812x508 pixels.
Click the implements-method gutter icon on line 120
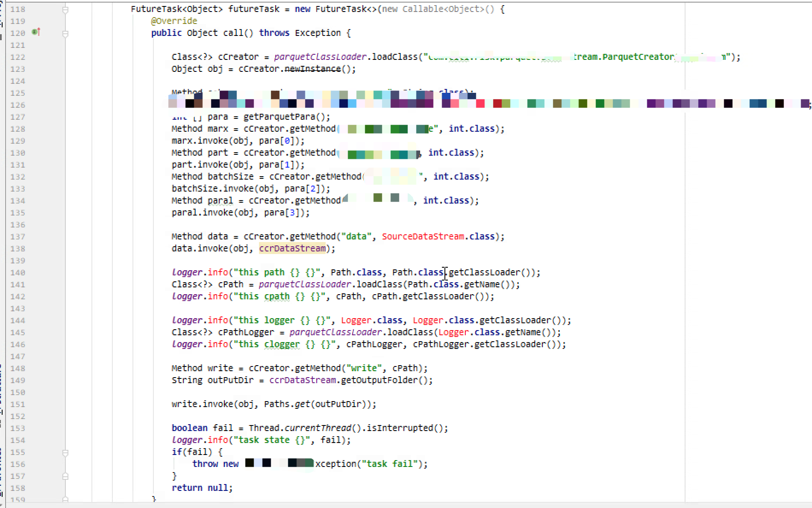pos(36,32)
